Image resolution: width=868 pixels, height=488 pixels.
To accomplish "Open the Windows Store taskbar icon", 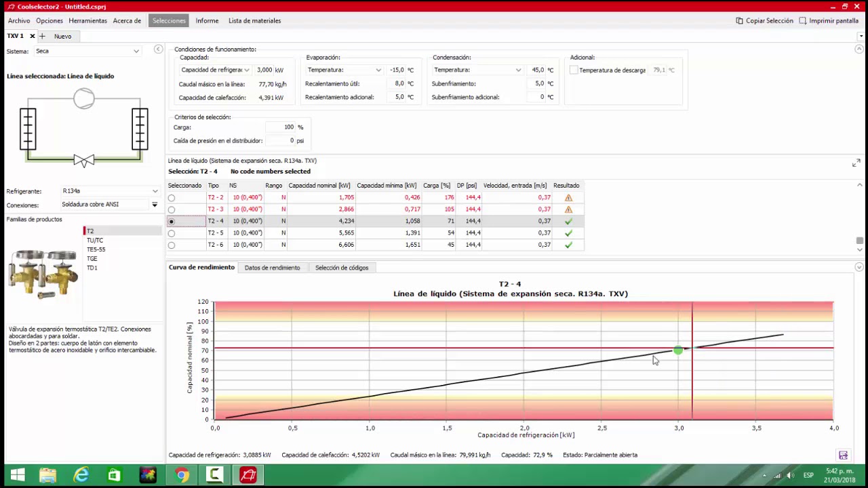I will 114,475.
